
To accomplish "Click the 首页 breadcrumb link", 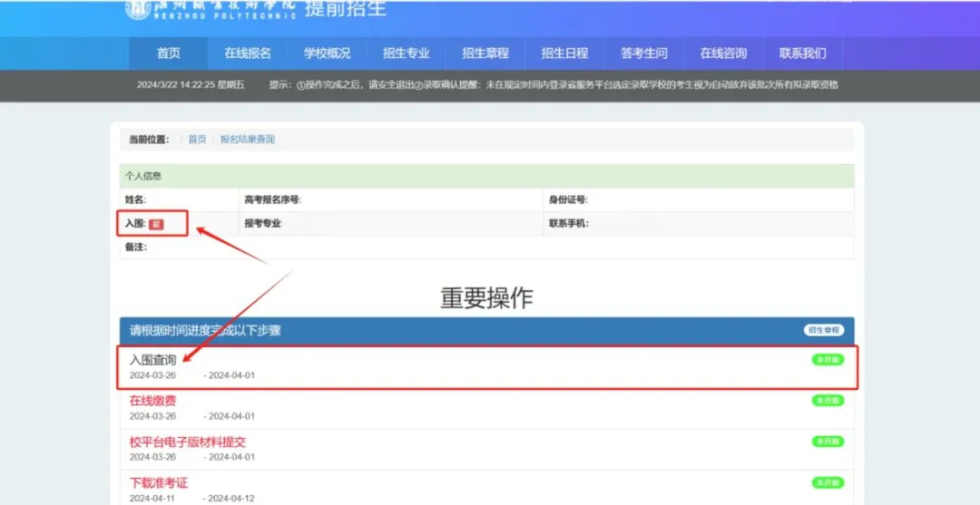I will tap(197, 140).
